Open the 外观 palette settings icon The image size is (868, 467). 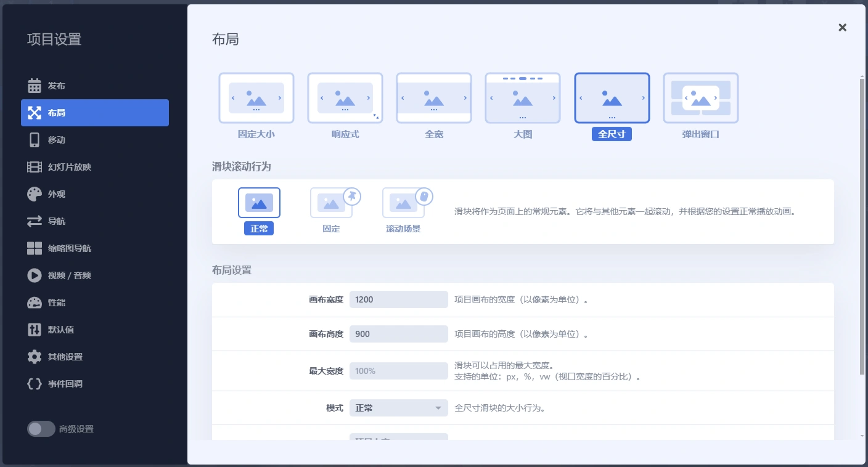point(35,194)
